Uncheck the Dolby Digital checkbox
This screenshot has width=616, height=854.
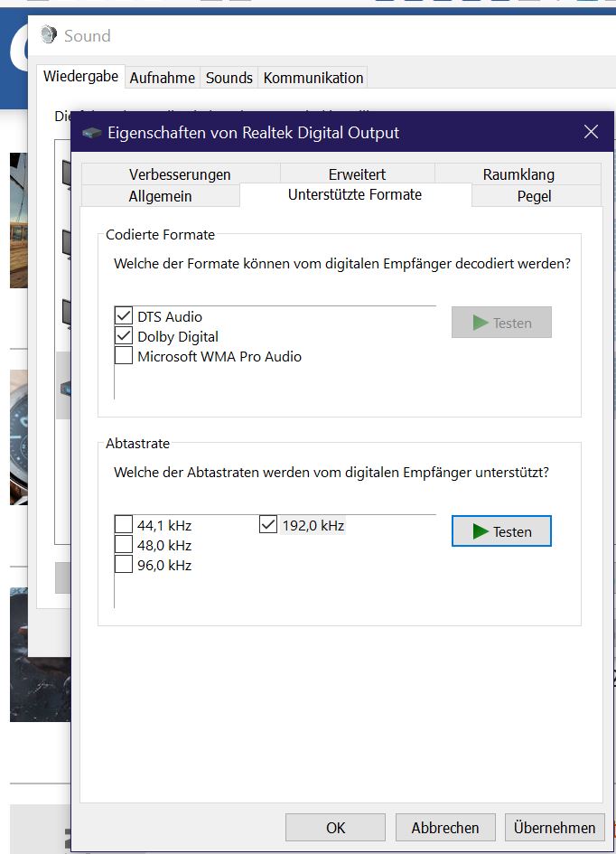(124, 336)
